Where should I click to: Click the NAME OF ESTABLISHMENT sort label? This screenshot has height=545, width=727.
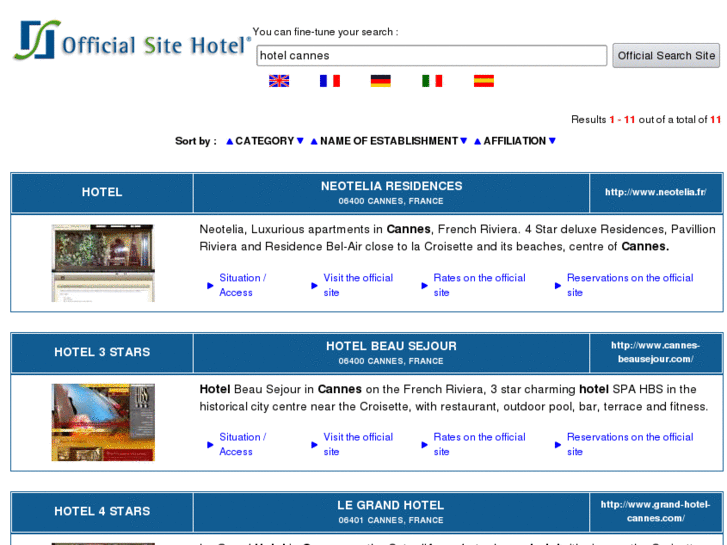(x=389, y=141)
